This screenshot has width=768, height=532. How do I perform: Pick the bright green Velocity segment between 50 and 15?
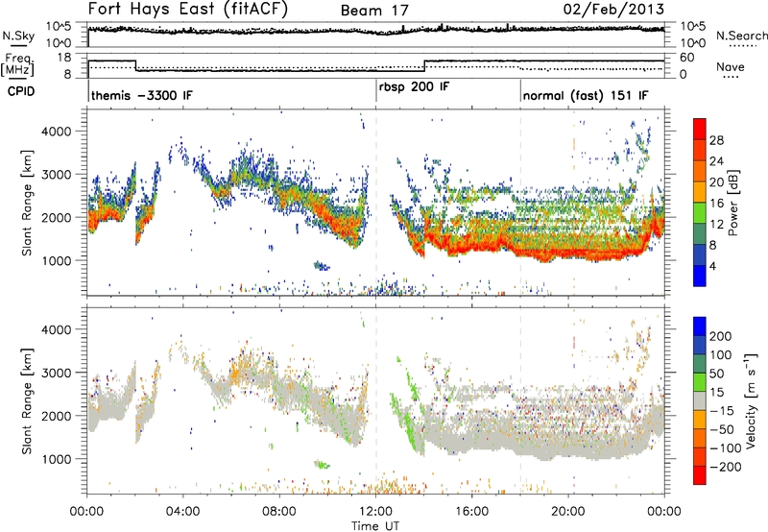point(700,382)
